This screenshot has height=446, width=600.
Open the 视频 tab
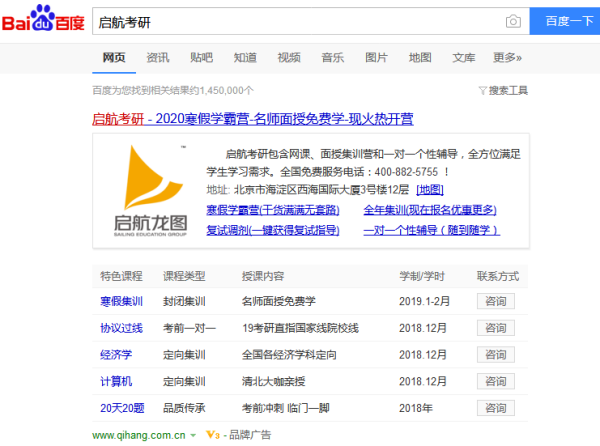click(289, 58)
